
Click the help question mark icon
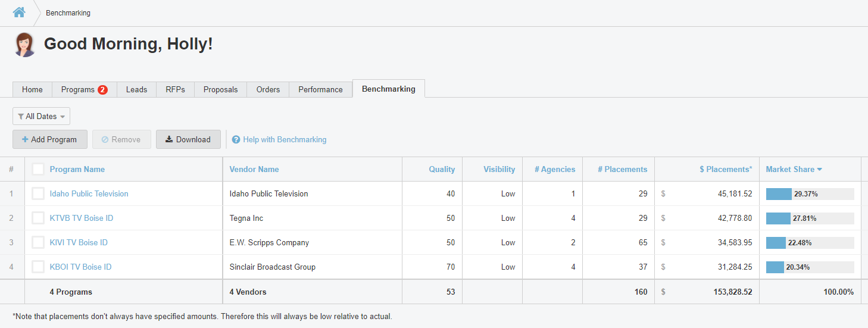click(x=236, y=139)
